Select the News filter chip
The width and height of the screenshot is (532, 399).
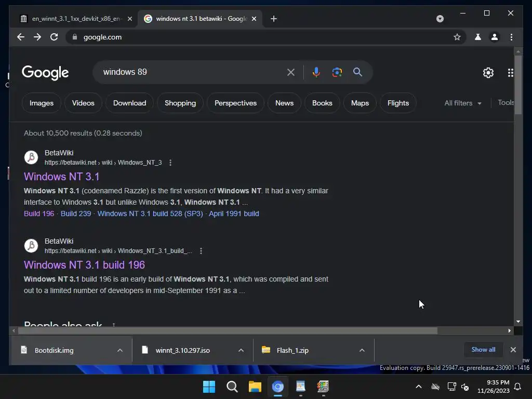pos(284,103)
